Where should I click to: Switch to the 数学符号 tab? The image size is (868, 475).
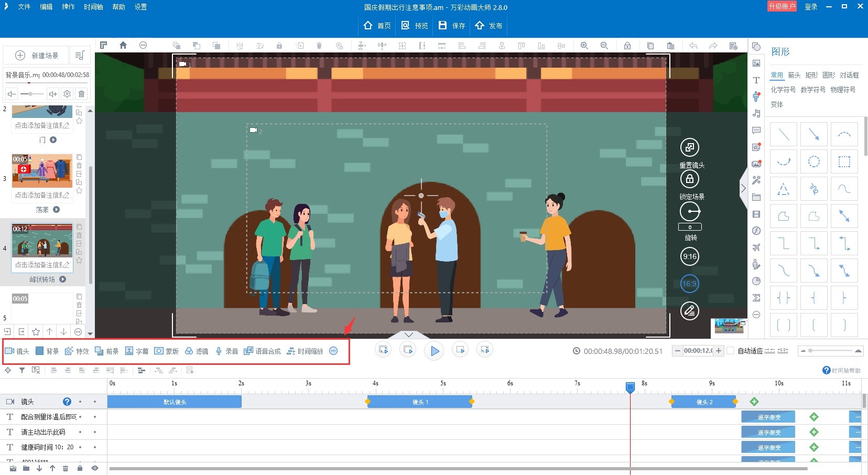(x=813, y=90)
